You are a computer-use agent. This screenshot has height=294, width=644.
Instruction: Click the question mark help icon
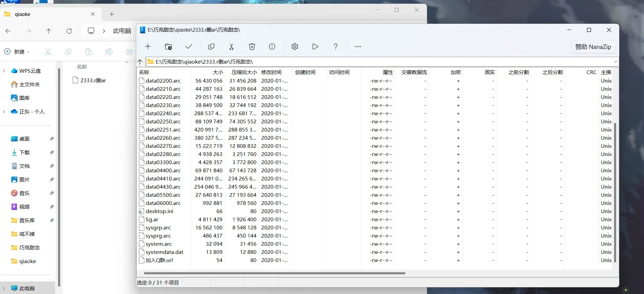click(335, 47)
